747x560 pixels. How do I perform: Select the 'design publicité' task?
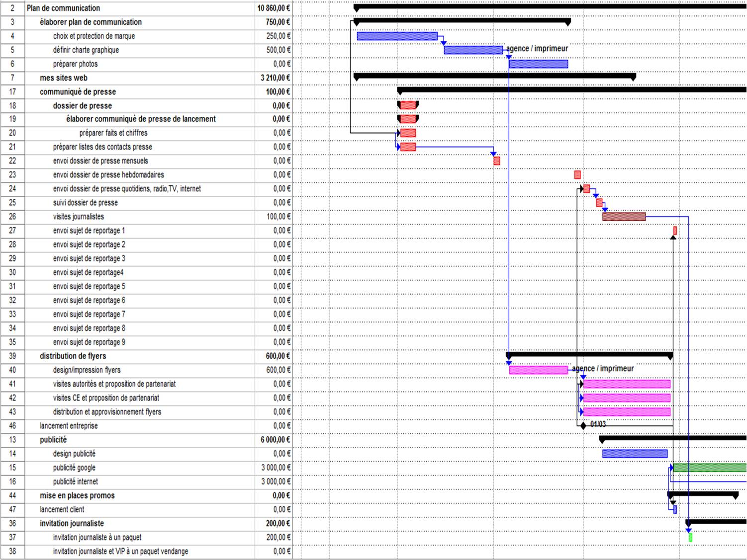coord(74,453)
